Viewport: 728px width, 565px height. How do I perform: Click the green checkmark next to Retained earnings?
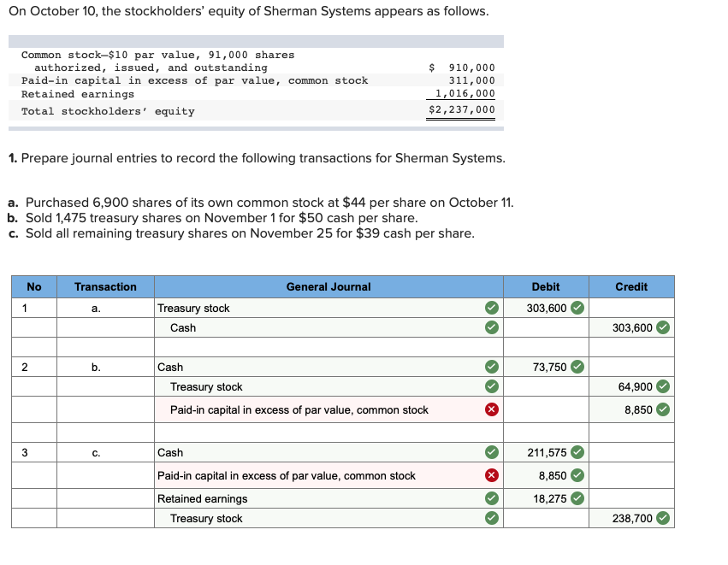(490, 498)
